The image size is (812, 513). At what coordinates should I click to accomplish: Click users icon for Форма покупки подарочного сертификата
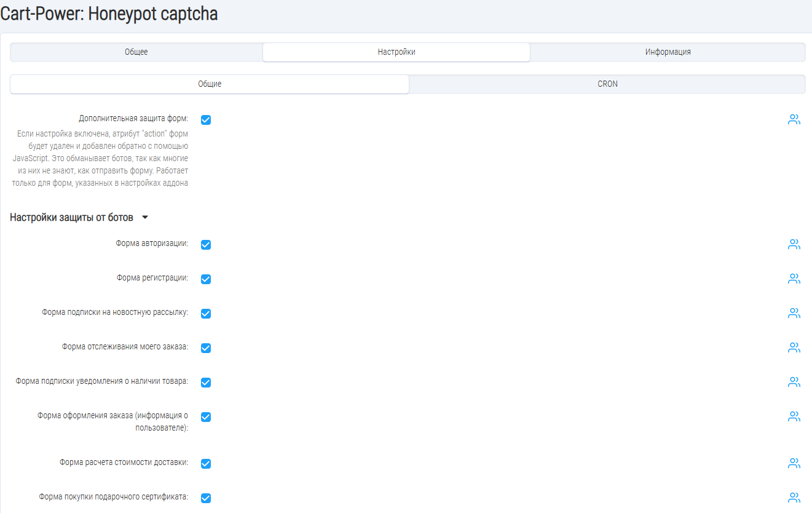tap(794, 498)
